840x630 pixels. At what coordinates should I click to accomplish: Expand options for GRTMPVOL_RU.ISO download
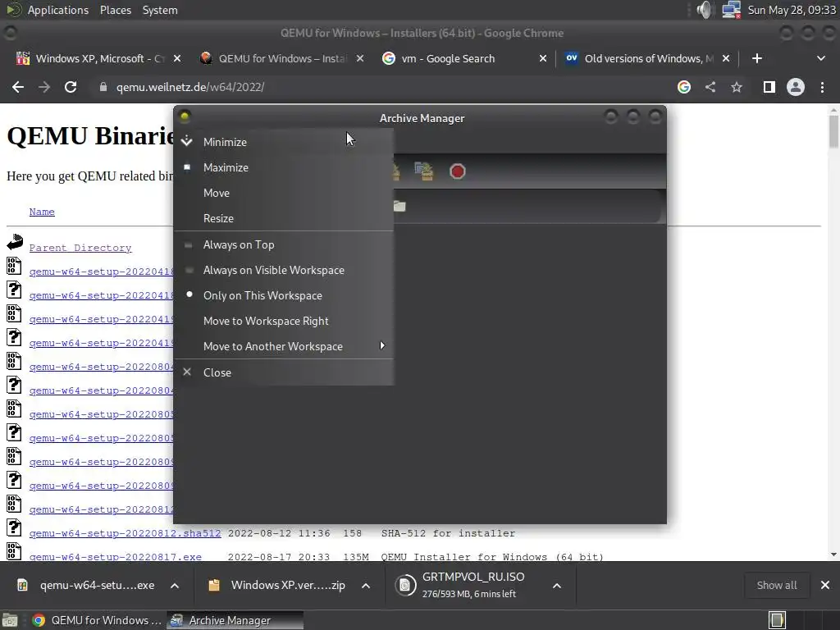557,586
